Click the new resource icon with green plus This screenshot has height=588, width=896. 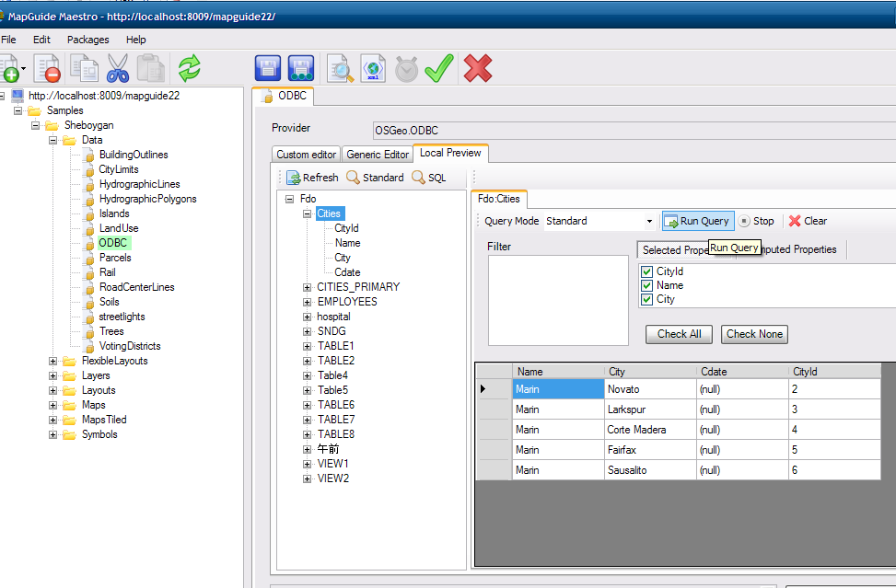pos(10,68)
